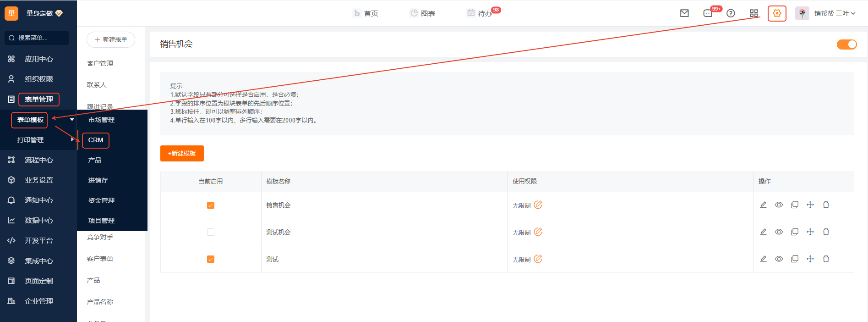Uncheck the 测试 row enabled checkbox
The height and width of the screenshot is (322, 868).
(211, 259)
